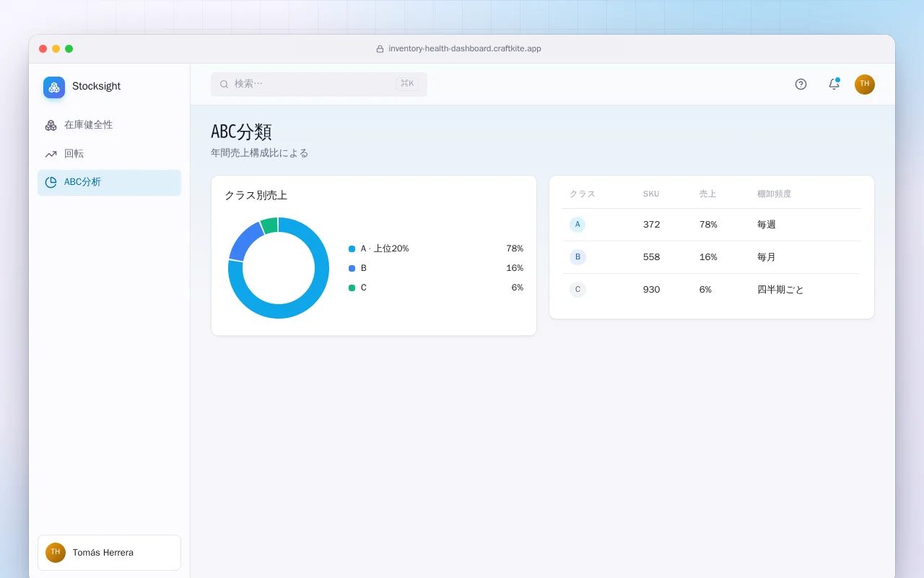Click the SKU column header
The image size is (924, 578).
(651, 194)
